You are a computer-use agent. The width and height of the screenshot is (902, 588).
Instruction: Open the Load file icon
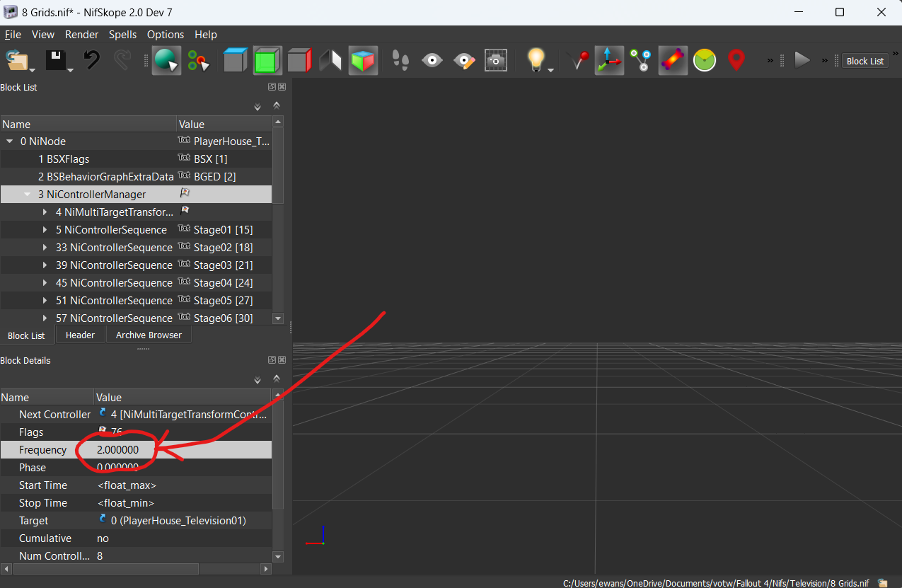[16, 60]
